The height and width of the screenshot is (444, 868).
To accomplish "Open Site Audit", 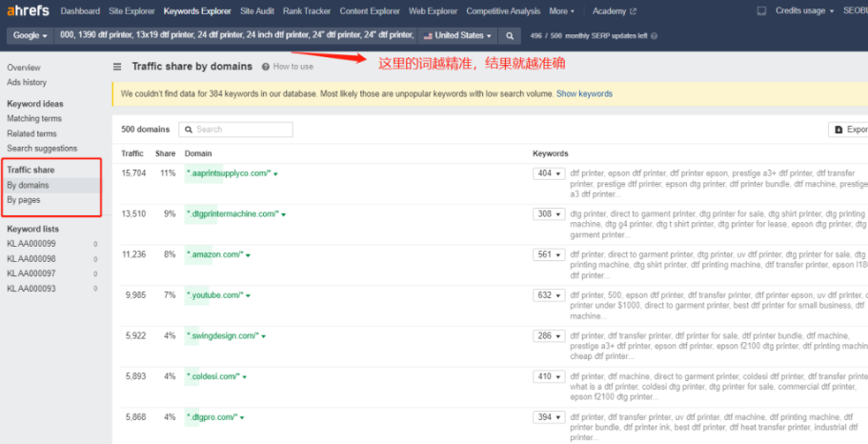I will (x=257, y=11).
